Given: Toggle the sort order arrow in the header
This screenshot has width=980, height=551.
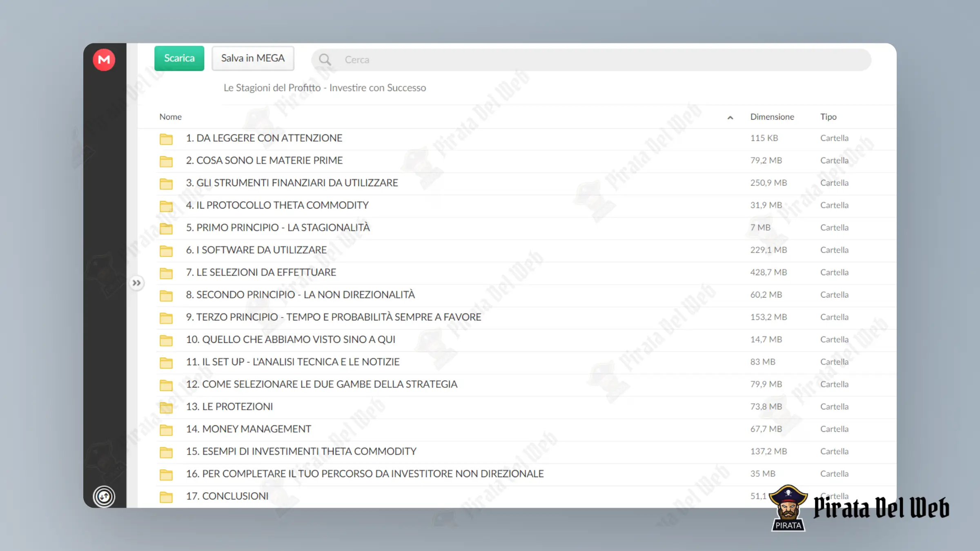Looking at the screenshot, I should [x=730, y=118].
